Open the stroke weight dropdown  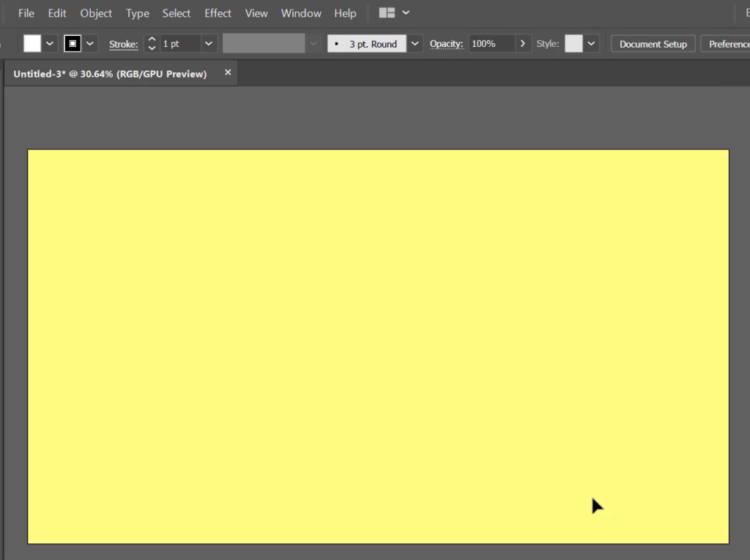pos(208,43)
